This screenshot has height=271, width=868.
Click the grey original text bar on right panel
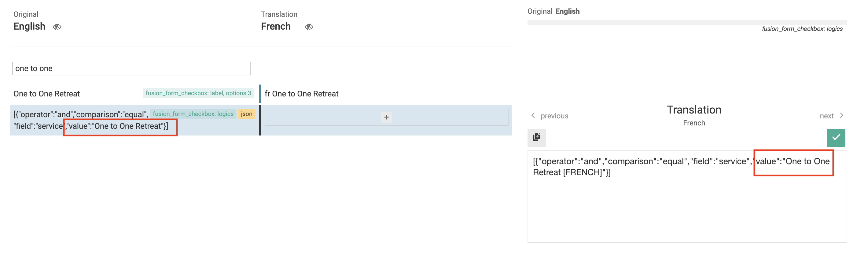687,23
